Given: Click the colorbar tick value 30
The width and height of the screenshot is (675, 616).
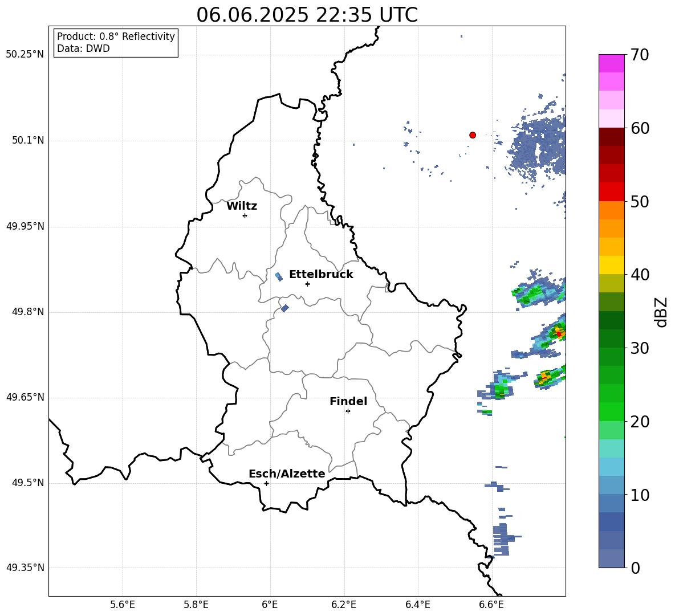Looking at the screenshot, I should pos(640,348).
